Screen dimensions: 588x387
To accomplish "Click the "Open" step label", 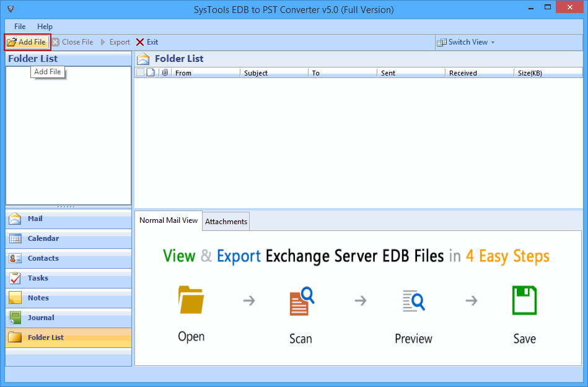I will pyautogui.click(x=191, y=336).
